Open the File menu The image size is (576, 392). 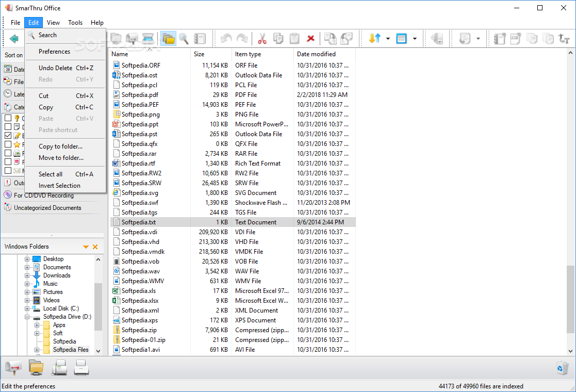coord(15,22)
